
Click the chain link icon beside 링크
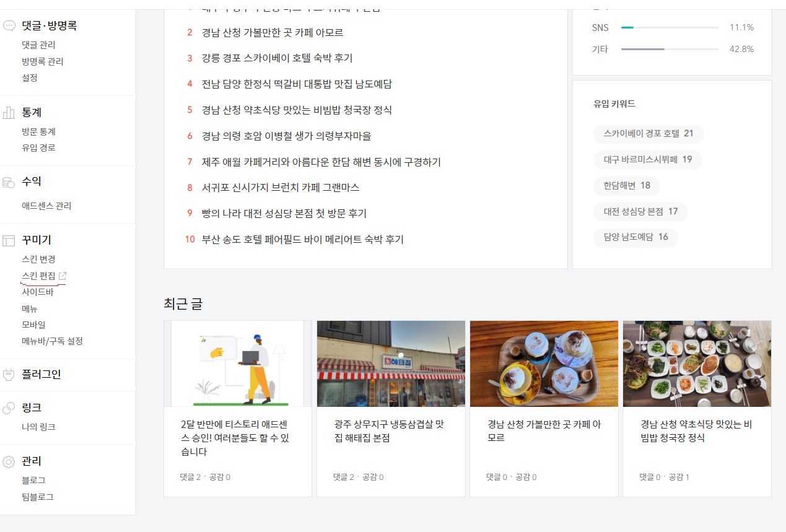click(x=9, y=408)
